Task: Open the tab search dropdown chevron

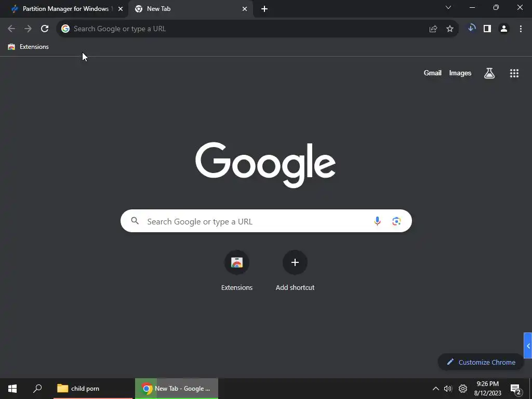Action: (448, 7)
